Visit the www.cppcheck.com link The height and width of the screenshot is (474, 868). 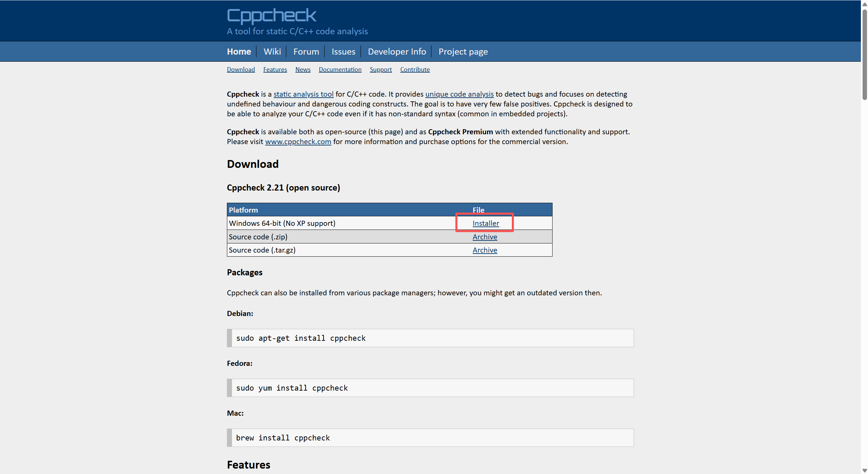pos(298,142)
